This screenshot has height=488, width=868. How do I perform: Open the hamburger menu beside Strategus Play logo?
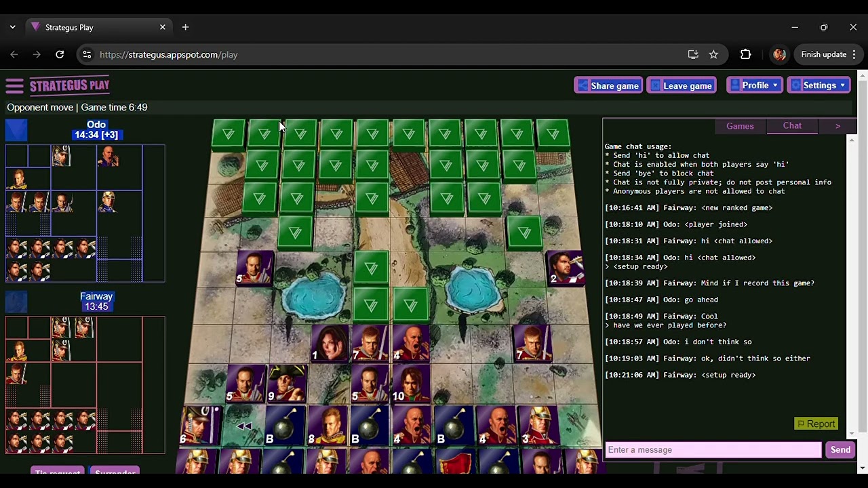click(14, 85)
